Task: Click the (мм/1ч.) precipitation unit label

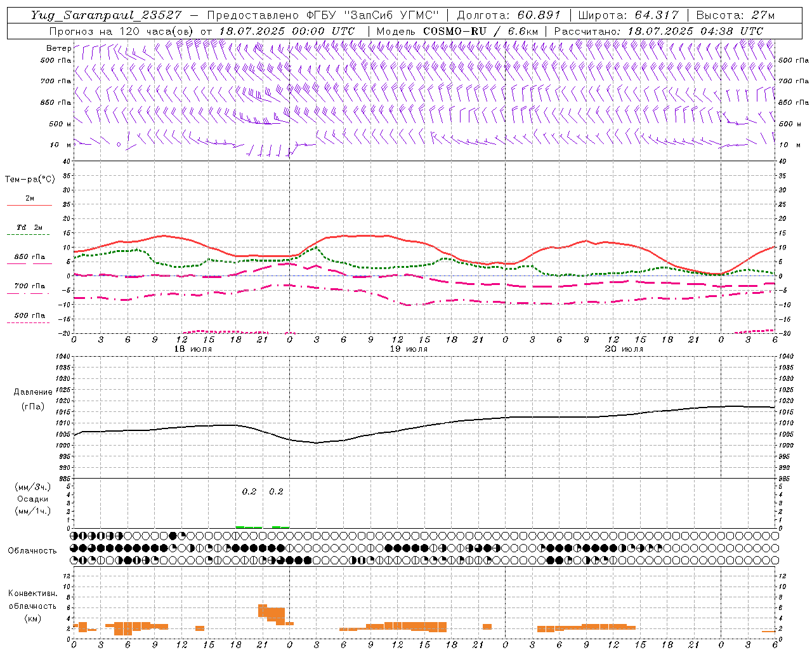Action: [33, 511]
